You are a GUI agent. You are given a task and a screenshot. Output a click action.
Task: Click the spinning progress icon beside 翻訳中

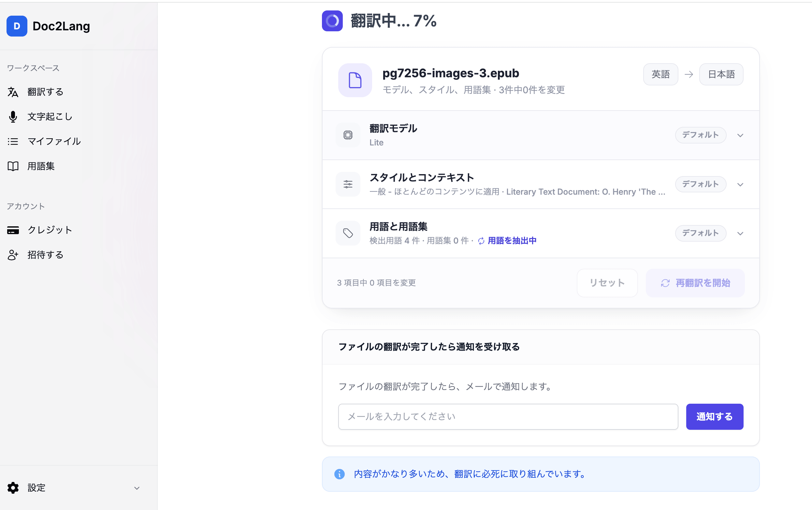point(332,21)
